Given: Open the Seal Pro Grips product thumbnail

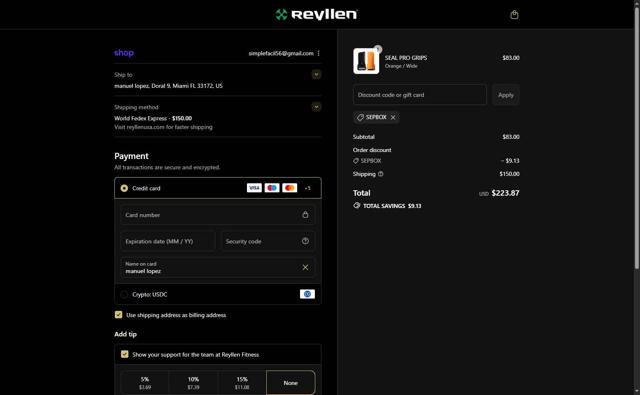Looking at the screenshot, I should (x=366, y=61).
